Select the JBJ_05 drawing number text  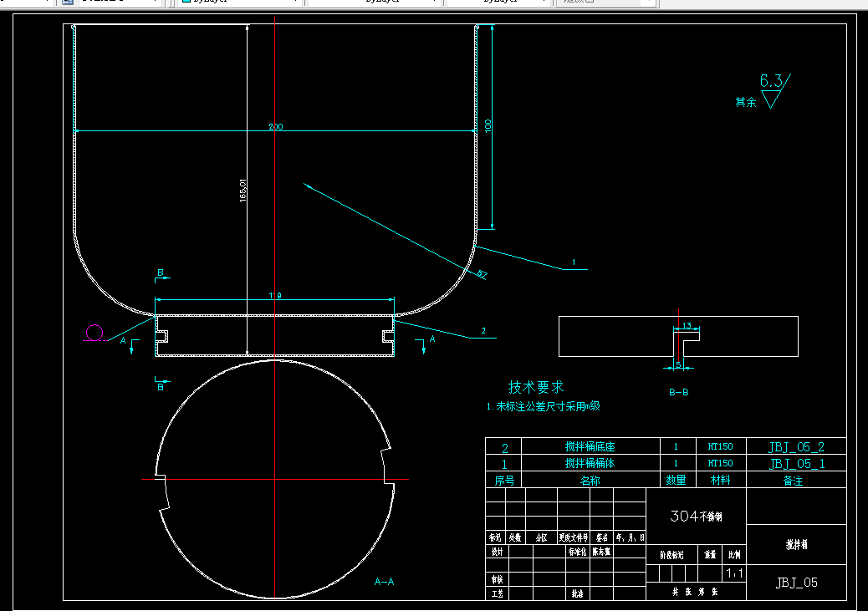click(x=797, y=583)
